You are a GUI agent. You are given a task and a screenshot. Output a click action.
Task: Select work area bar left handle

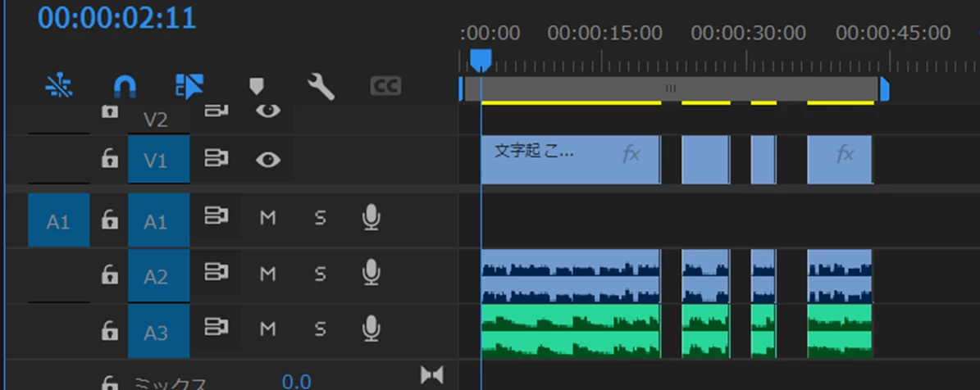(x=461, y=88)
